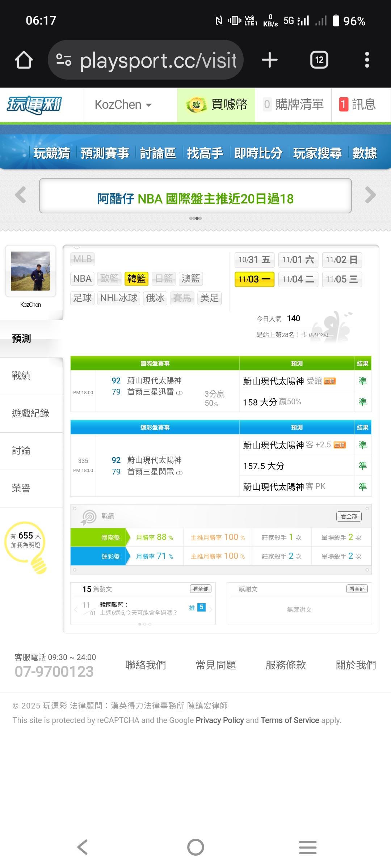Image resolution: width=391 pixels, height=868 pixels.
Task: Tap Android home navigation button
Action: click(195, 847)
